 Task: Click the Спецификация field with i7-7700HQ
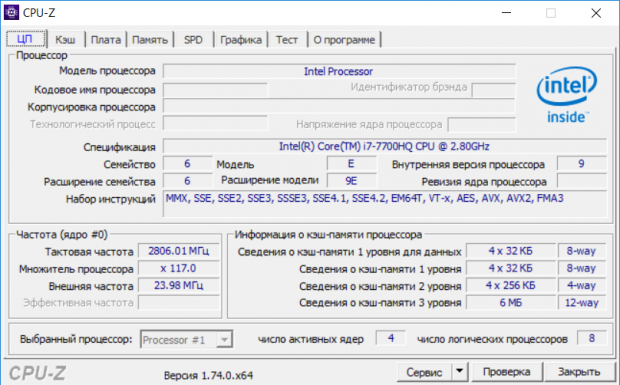[x=385, y=146]
